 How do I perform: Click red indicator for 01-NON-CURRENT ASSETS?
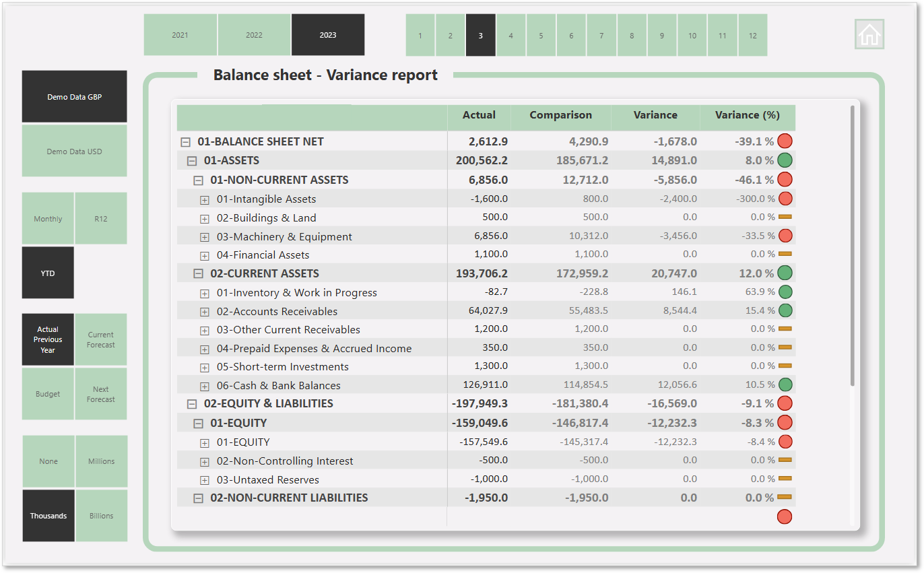[785, 180]
